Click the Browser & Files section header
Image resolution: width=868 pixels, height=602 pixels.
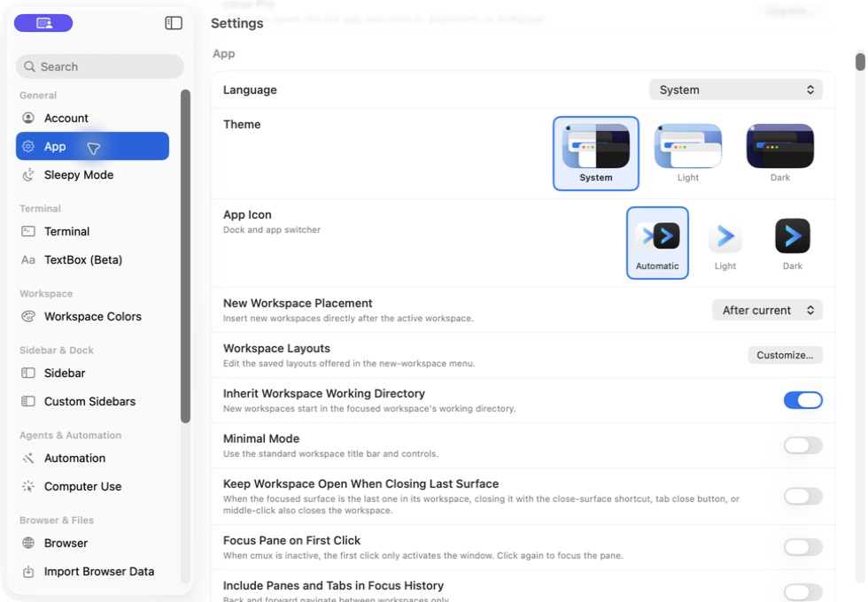[x=57, y=521]
